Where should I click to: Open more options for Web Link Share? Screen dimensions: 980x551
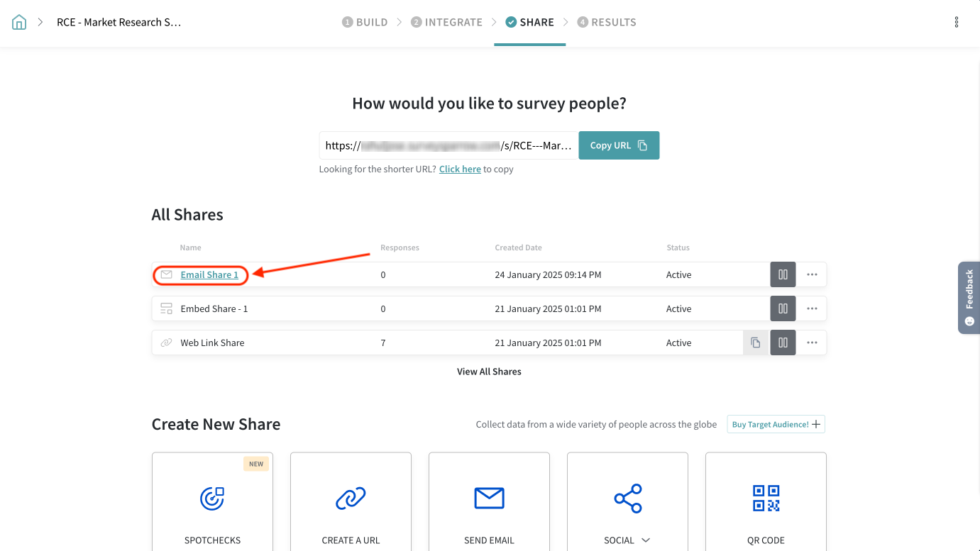coord(812,343)
